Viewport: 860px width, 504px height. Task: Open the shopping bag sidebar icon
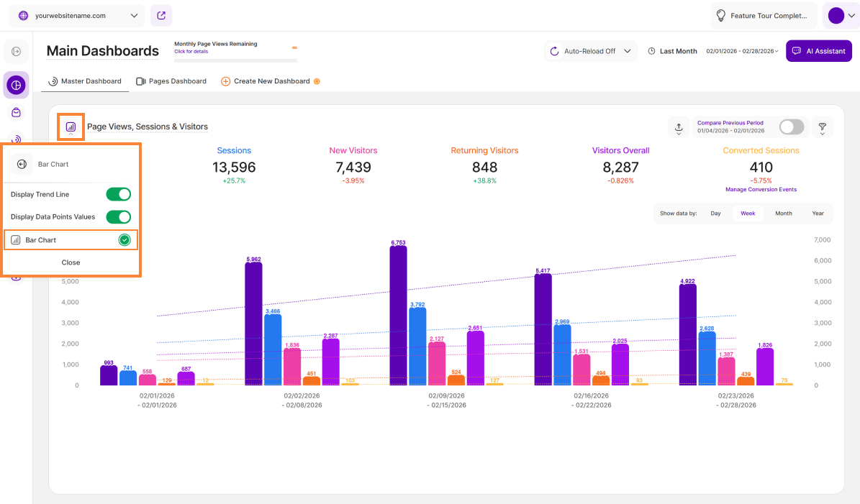click(x=16, y=113)
